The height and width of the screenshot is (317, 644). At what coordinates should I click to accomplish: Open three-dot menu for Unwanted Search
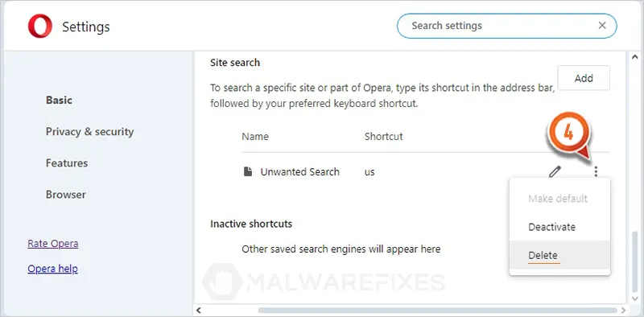click(596, 171)
